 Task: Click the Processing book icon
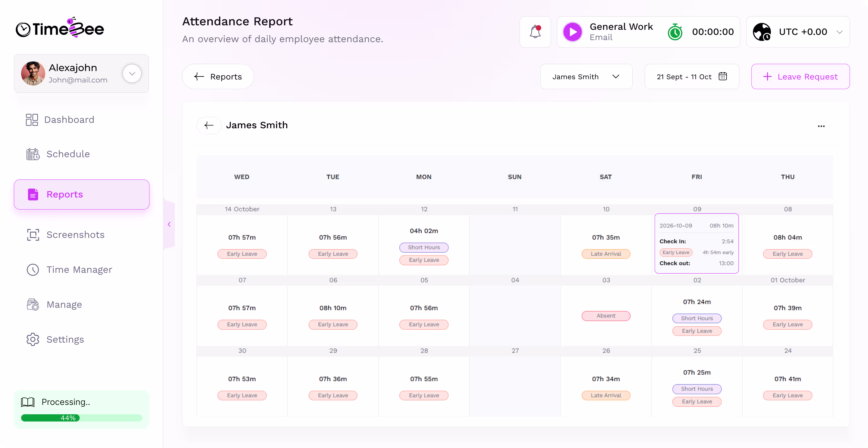[x=28, y=402]
